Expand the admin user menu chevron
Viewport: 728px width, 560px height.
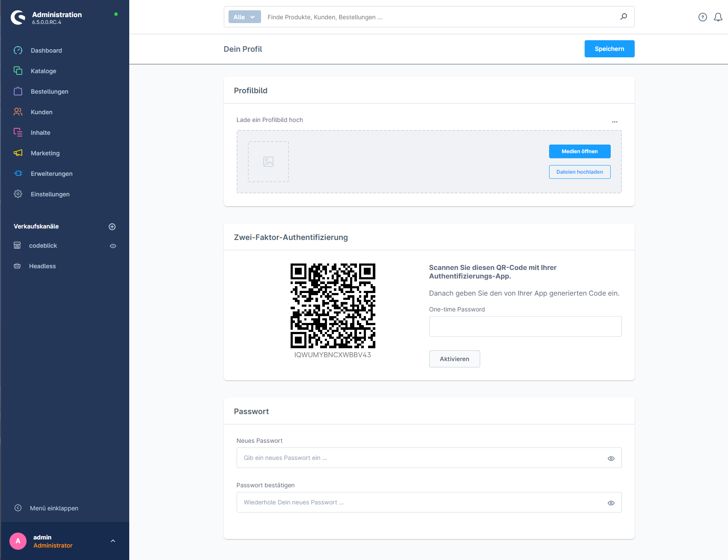pos(113,541)
